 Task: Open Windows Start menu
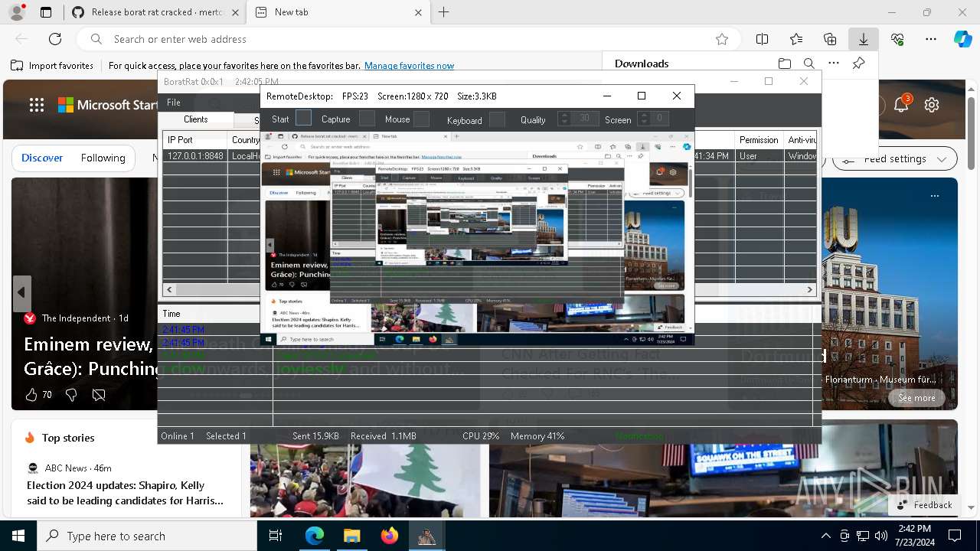point(18,536)
